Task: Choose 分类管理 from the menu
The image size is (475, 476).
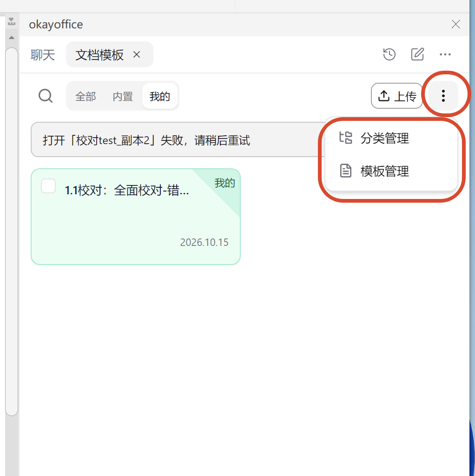Action: point(391,138)
